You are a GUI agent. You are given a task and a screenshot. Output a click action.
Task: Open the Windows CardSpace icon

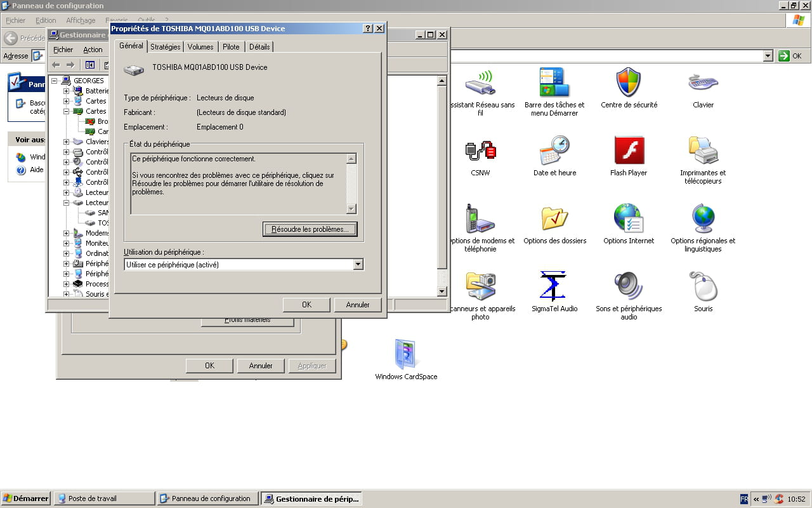(x=406, y=354)
